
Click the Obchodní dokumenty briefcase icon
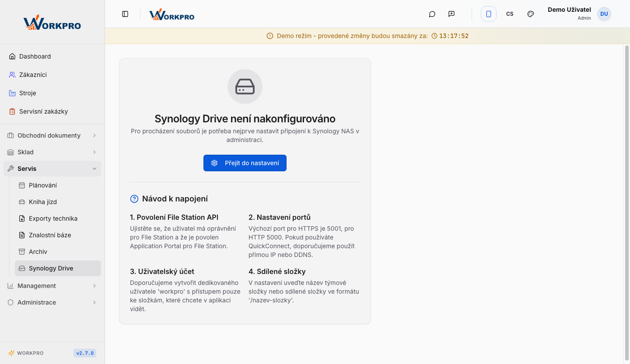10,135
